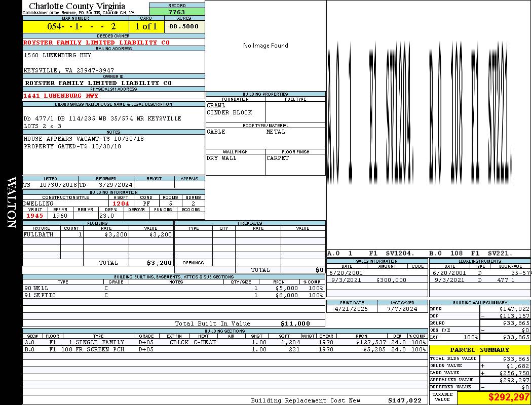The width and height of the screenshot is (532, 405).
Task: Click section B.0 RPCN $5,285
Action: point(374,349)
